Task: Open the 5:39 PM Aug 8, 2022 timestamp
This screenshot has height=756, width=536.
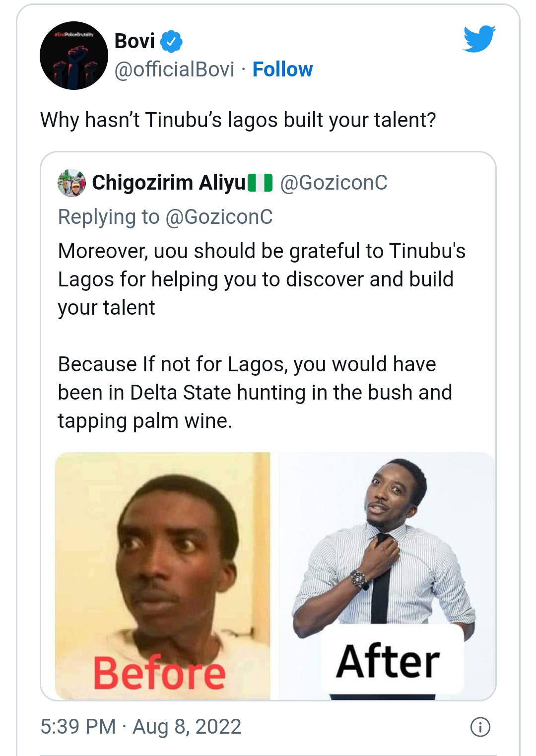Action: pos(141,727)
